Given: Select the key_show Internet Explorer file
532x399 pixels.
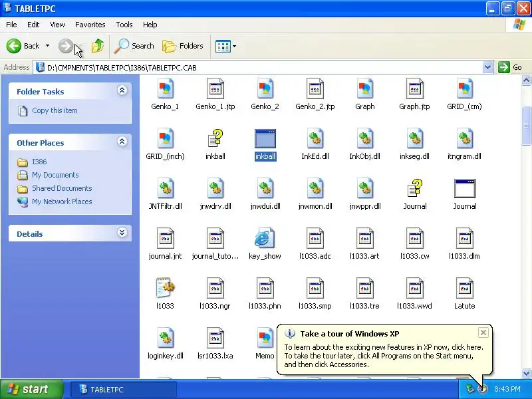Looking at the screenshot, I should tap(265, 244).
